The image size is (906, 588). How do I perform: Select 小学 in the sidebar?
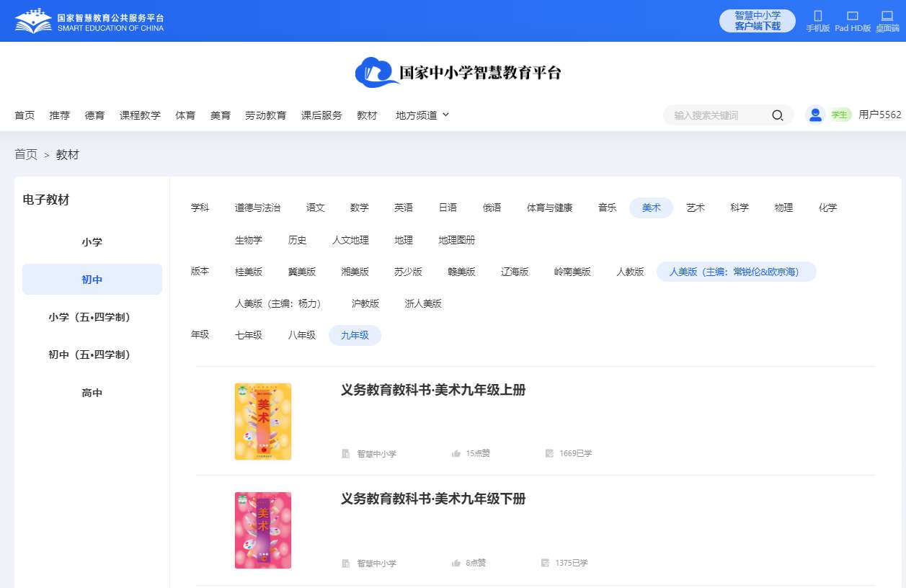click(92, 242)
